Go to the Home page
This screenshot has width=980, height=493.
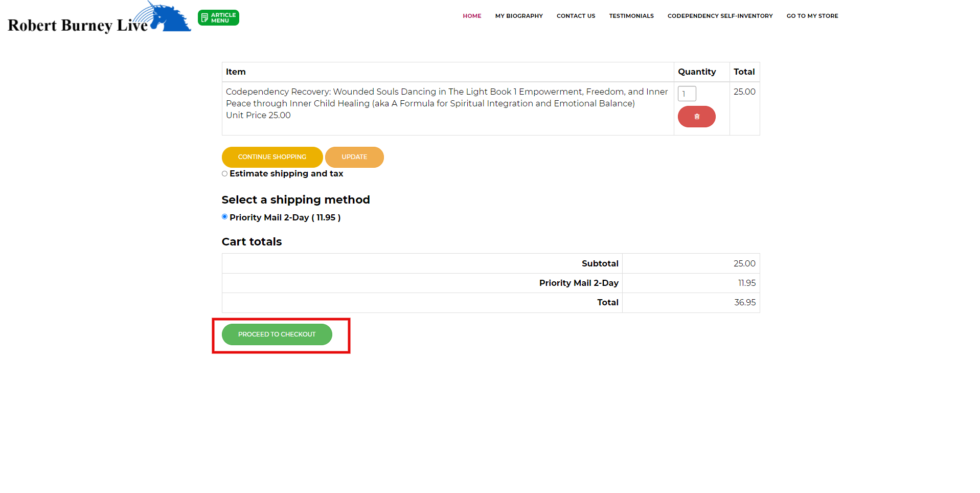(x=472, y=16)
